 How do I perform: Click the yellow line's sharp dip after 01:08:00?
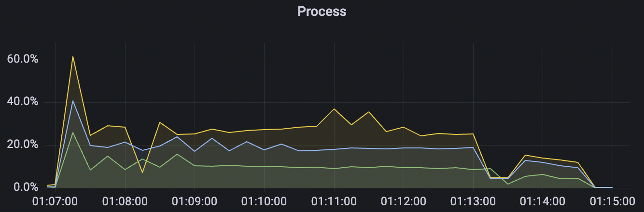[142, 172]
